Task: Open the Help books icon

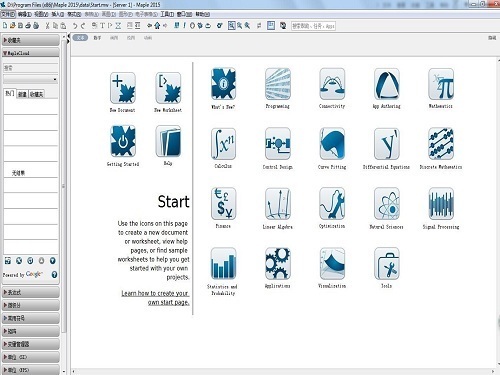Action: click(168, 141)
